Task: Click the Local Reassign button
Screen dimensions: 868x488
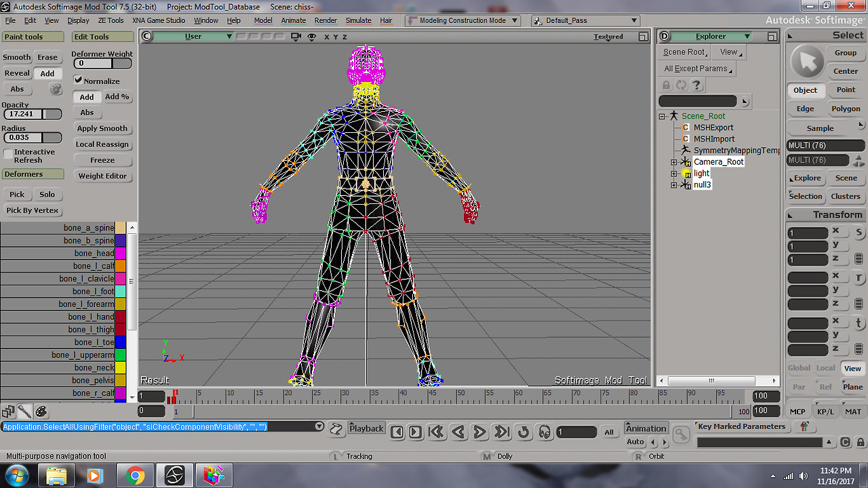Action: click(102, 144)
